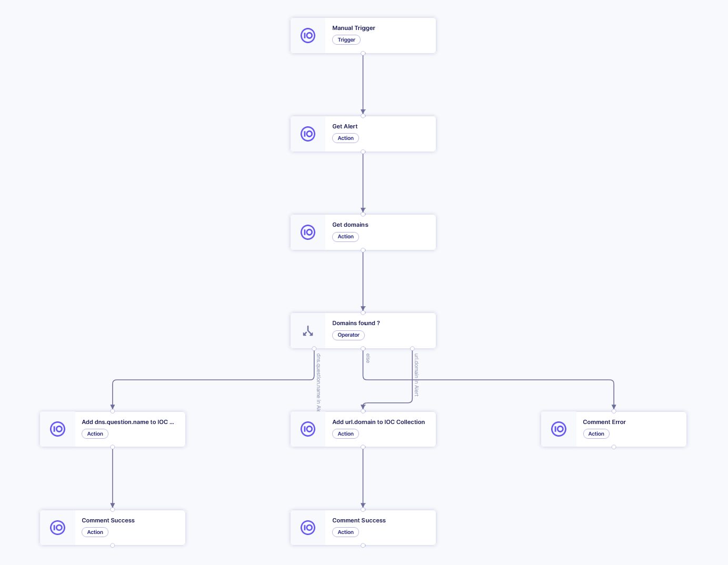
Task: Click the Manual Trigger node icon
Action: pyautogui.click(x=308, y=36)
